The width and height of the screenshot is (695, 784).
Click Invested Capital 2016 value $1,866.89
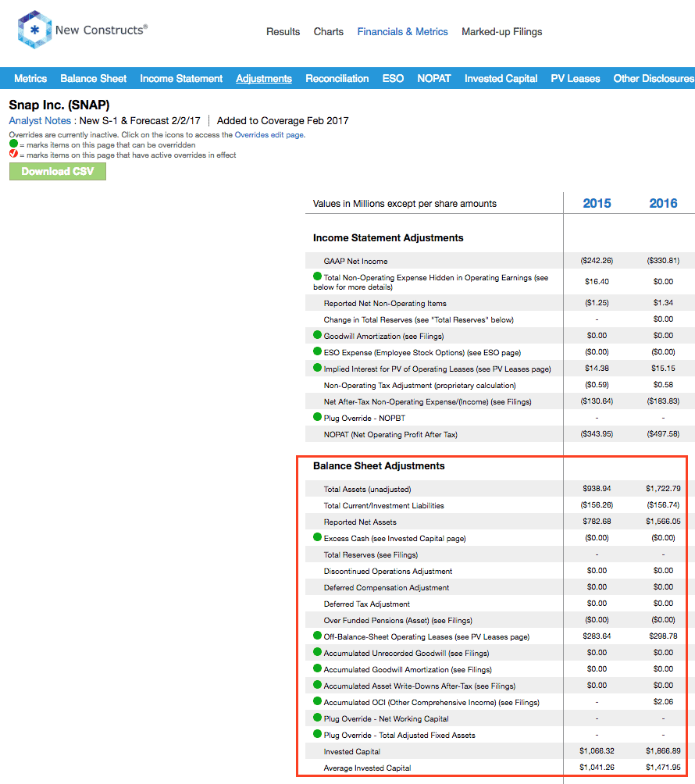(663, 751)
